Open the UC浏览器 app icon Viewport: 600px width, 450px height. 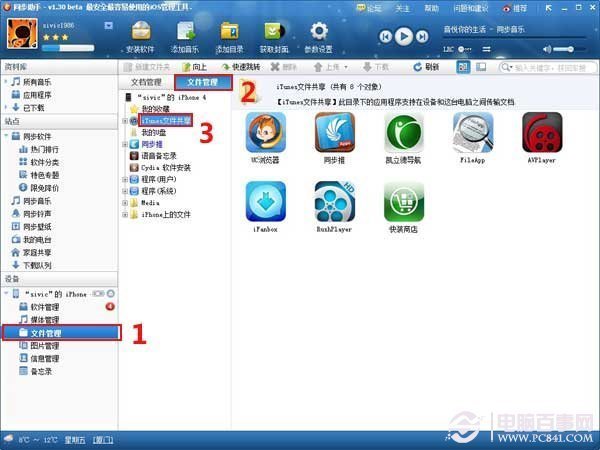[266, 132]
